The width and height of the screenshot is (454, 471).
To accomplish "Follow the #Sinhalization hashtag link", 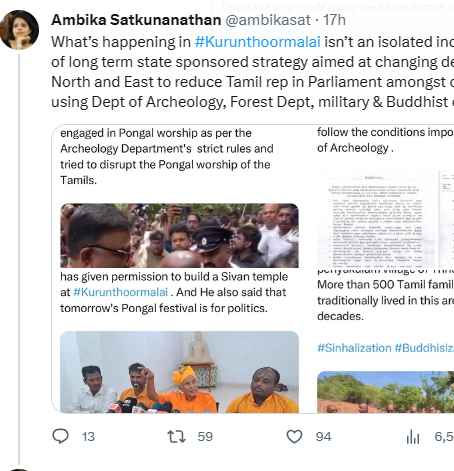I will pos(354,348).
